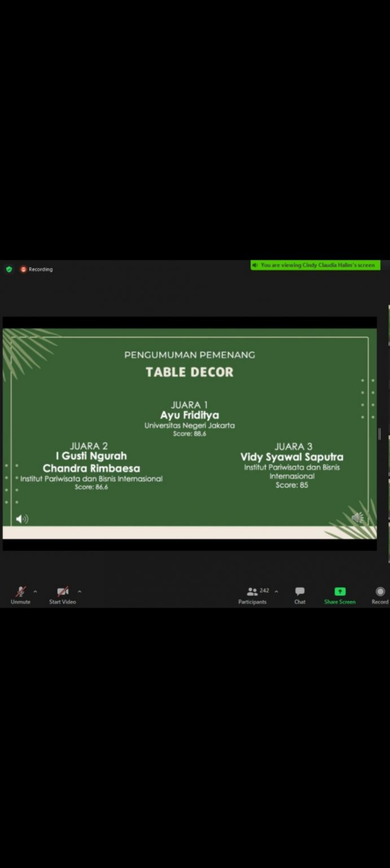Viewport: 390px width, 868px height.
Task: Click the "Recording" text label
Action: (x=41, y=270)
